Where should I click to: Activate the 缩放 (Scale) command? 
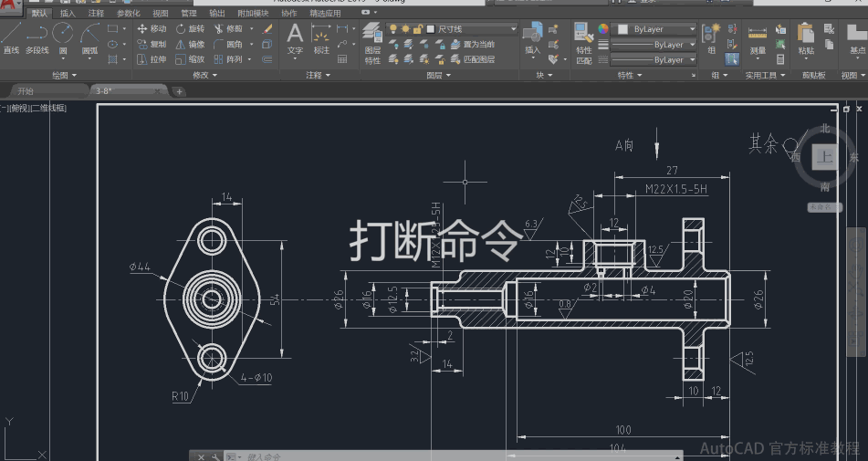(x=190, y=59)
